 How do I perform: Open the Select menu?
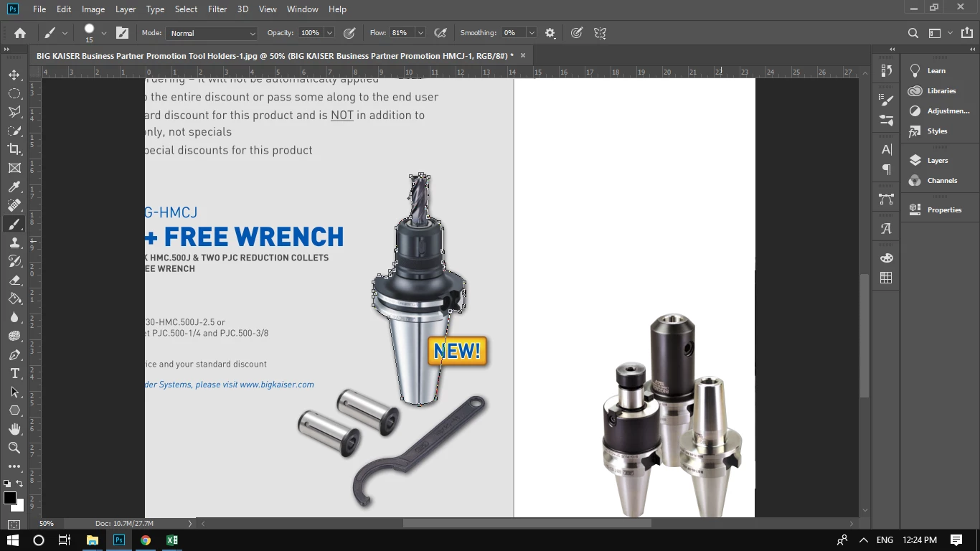point(186,9)
